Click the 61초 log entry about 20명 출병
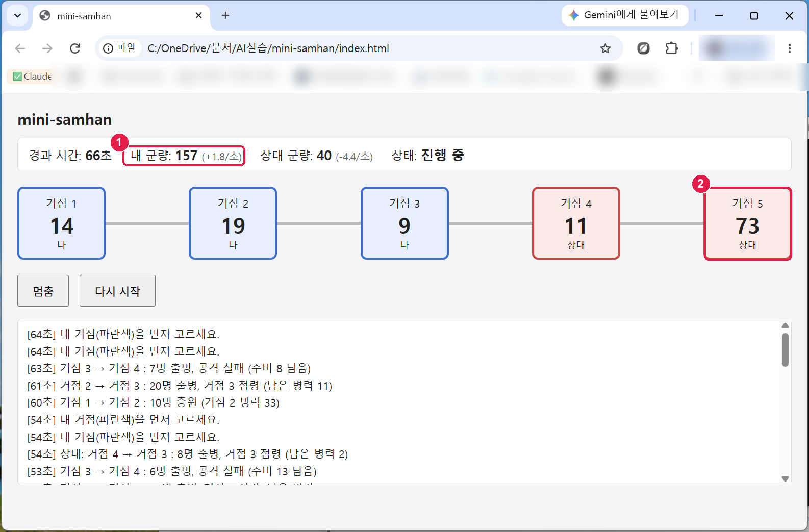Viewport: 809px width, 532px height. pos(180,386)
